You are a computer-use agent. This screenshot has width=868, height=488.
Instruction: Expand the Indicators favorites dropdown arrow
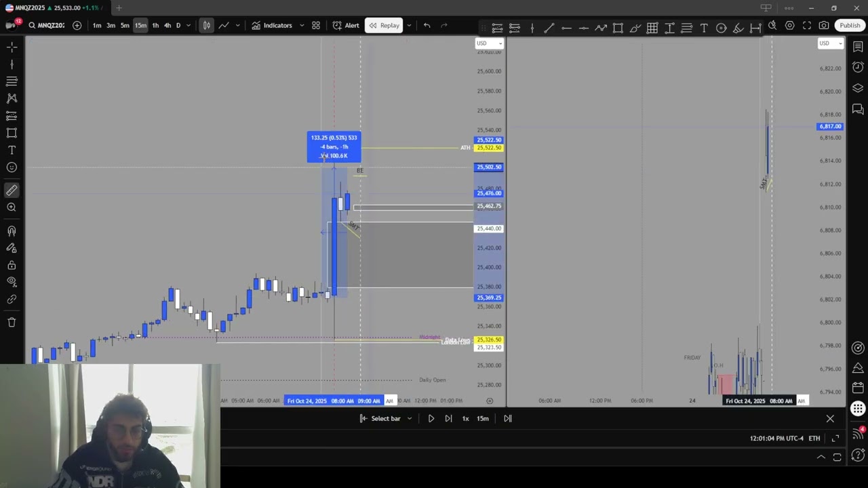click(302, 25)
